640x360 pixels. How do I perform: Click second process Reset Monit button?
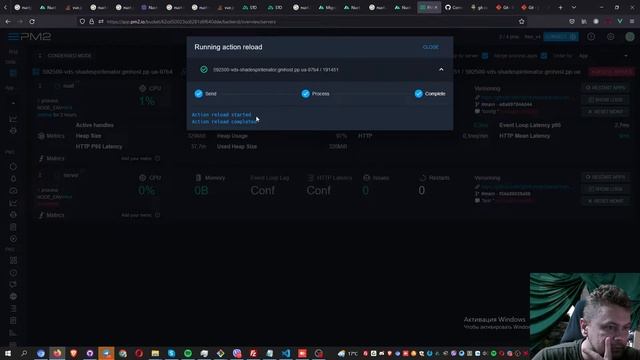[x=605, y=201]
